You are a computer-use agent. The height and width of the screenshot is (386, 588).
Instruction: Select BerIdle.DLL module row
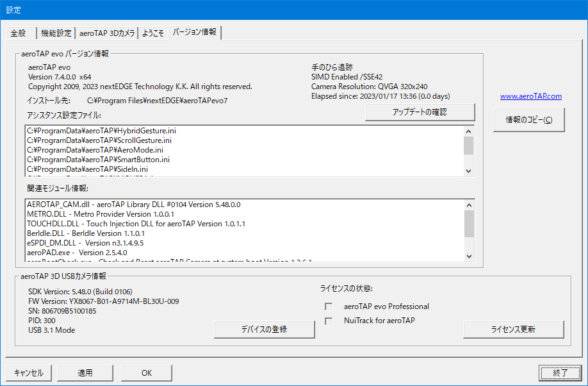(x=245, y=233)
